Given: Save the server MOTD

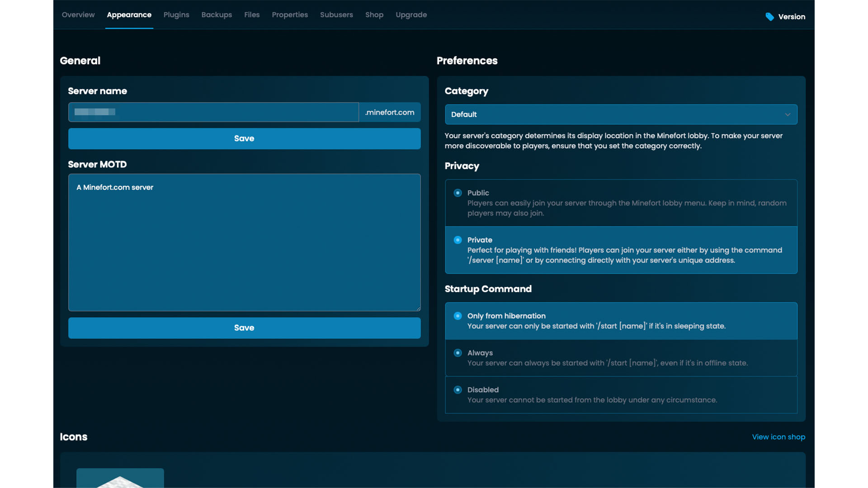Looking at the screenshot, I should click(244, 328).
